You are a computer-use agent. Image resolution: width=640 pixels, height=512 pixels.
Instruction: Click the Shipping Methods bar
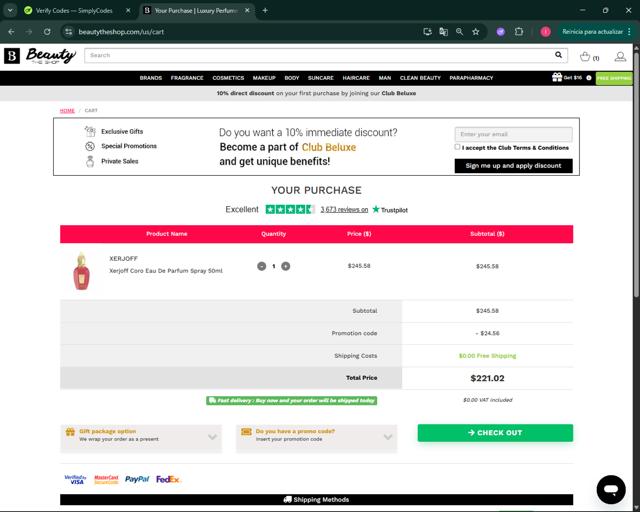316,499
